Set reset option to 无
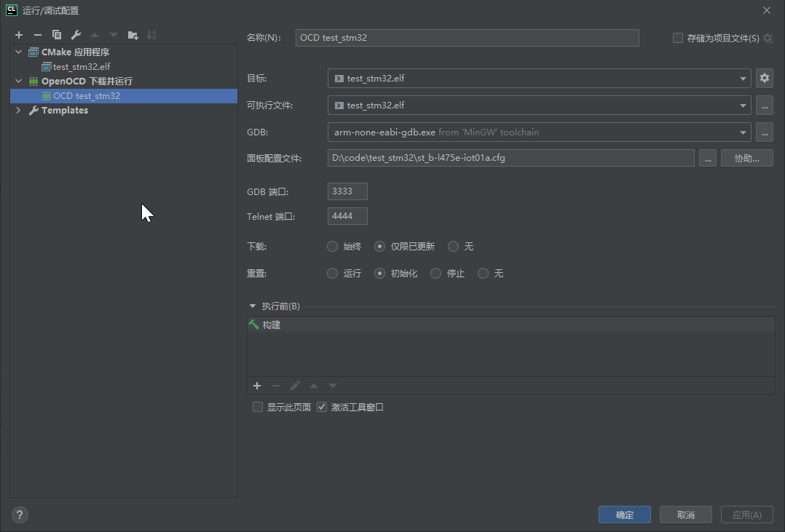785x532 pixels. [483, 273]
